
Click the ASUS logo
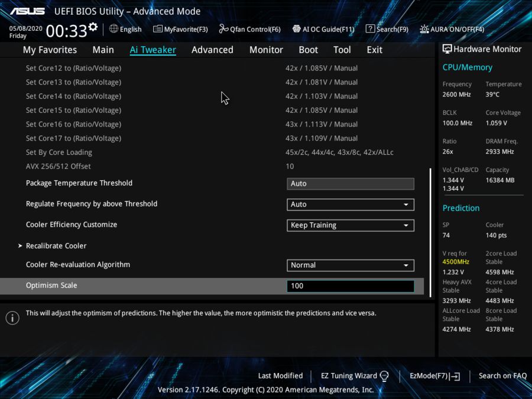coord(27,11)
